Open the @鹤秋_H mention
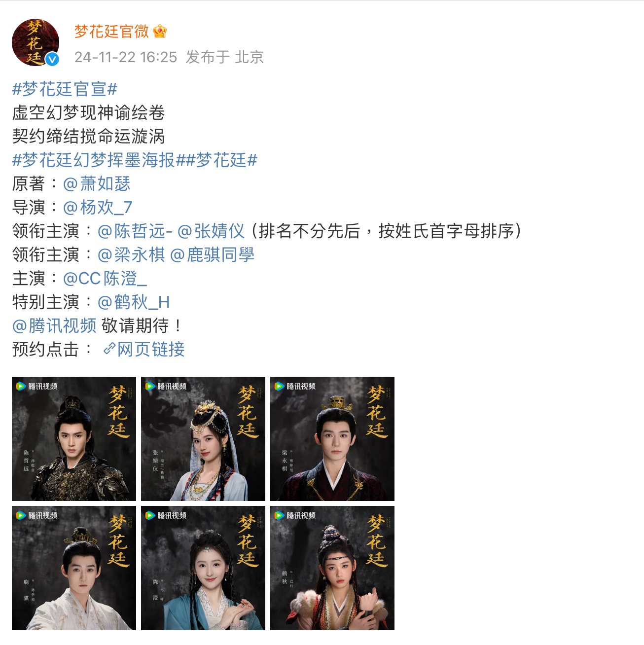 tap(134, 302)
